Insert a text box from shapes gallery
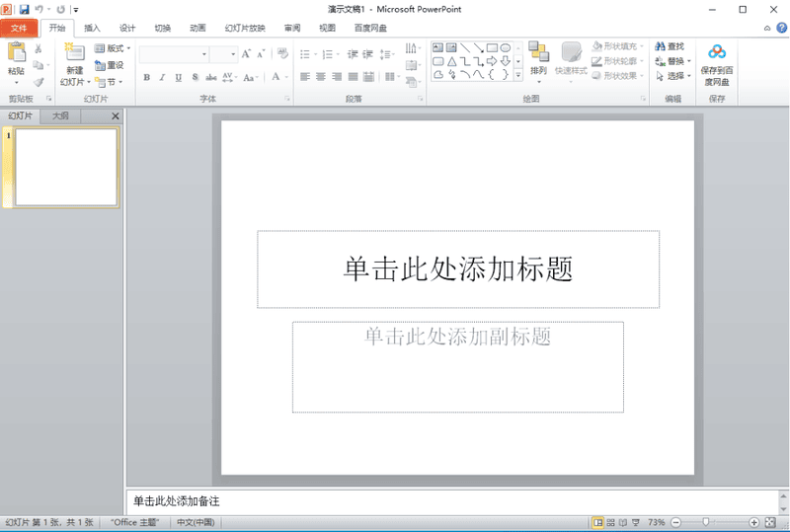Image resolution: width=790 pixels, height=532 pixels. [437, 47]
